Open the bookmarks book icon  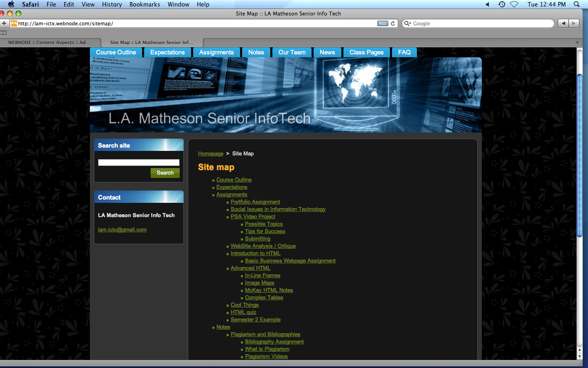click(4, 33)
